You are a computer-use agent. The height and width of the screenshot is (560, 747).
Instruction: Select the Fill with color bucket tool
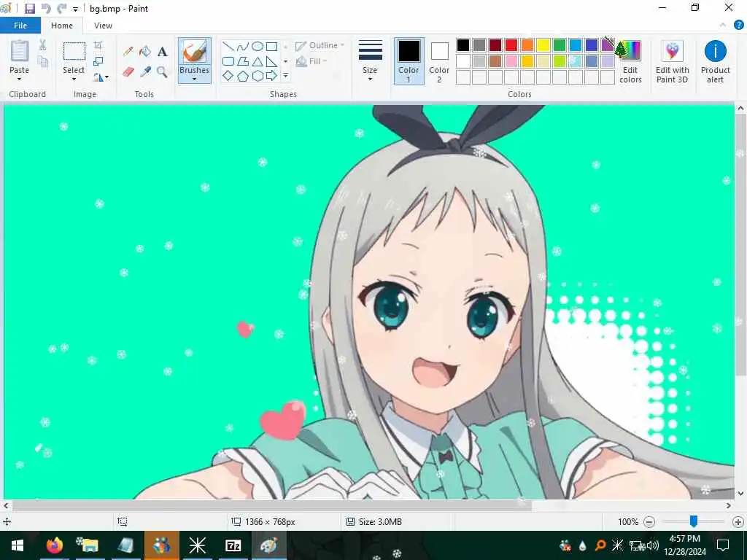coord(145,51)
